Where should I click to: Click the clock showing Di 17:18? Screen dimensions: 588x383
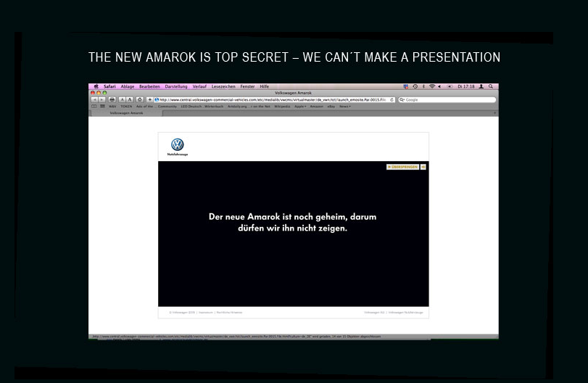point(465,86)
